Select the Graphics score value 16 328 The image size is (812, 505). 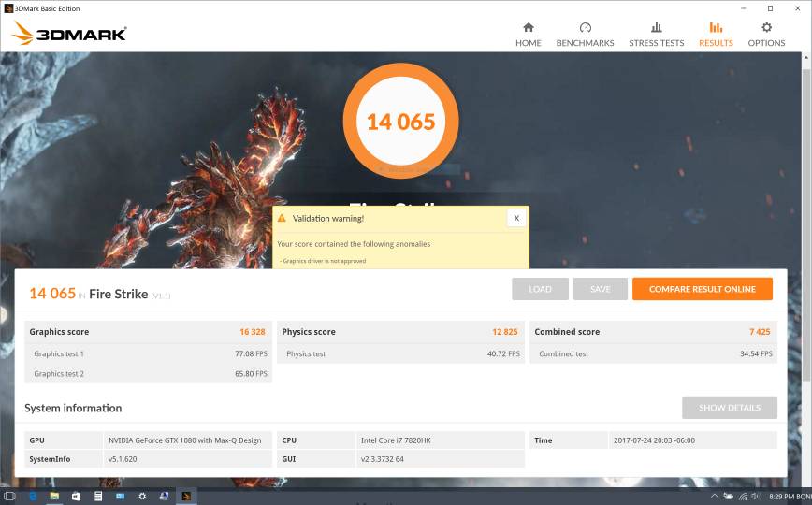(x=253, y=331)
